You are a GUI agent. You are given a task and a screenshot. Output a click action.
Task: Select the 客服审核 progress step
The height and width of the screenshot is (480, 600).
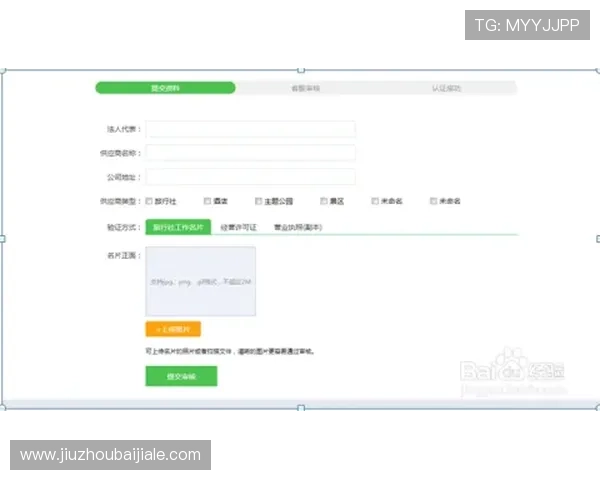point(305,88)
